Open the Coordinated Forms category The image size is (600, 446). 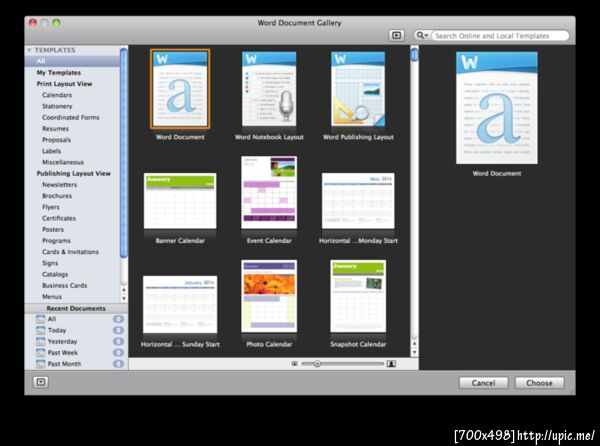tap(70, 117)
